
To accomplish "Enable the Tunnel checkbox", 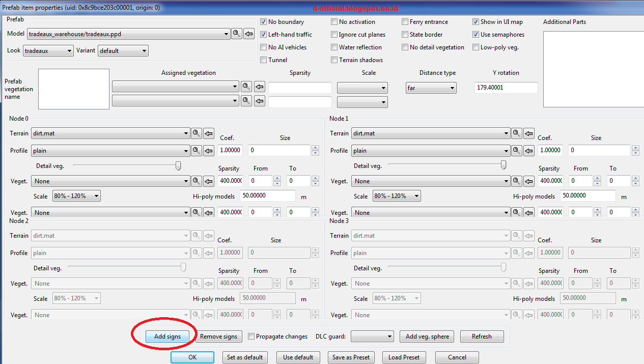I will (x=263, y=60).
